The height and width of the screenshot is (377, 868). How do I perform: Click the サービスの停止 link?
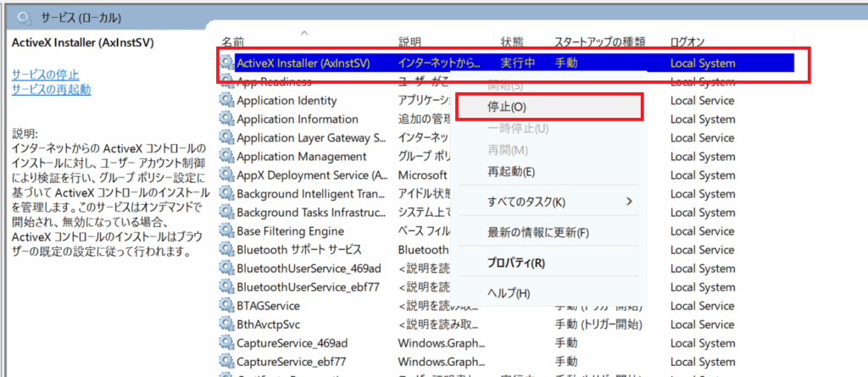[46, 75]
